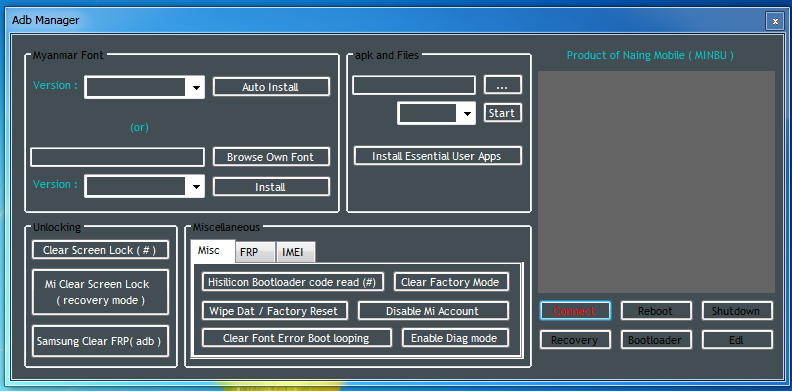Viewport: 792px width, 391px height.
Task: Expand the Version dropdown next to Install
Action: 144,186
